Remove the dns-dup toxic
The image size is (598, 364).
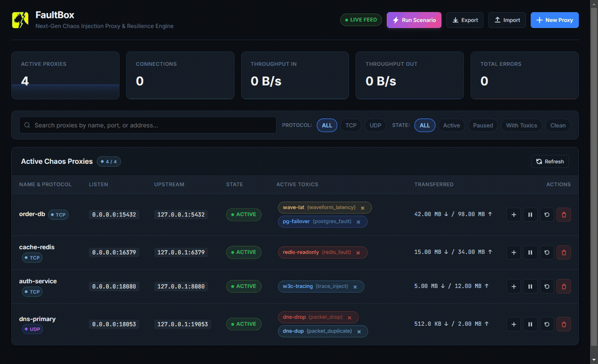click(359, 332)
